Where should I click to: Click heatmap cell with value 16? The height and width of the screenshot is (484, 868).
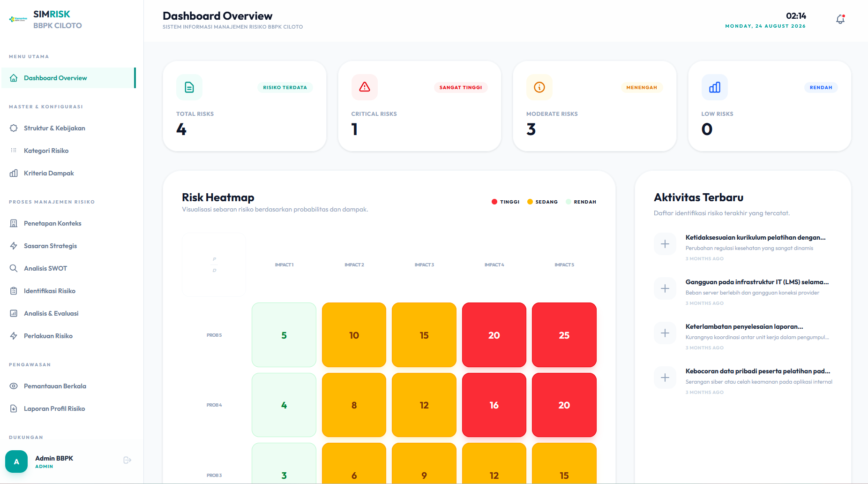[x=494, y=405]
